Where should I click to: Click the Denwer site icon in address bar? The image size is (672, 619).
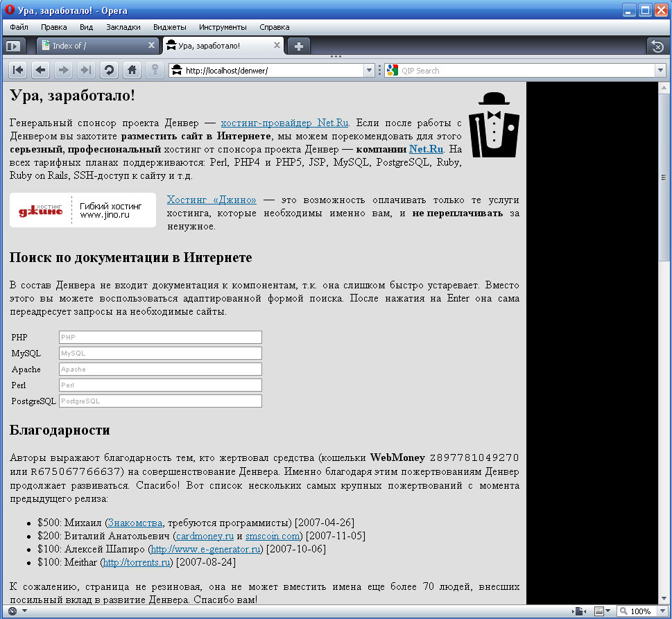click(x=177, y=70)
